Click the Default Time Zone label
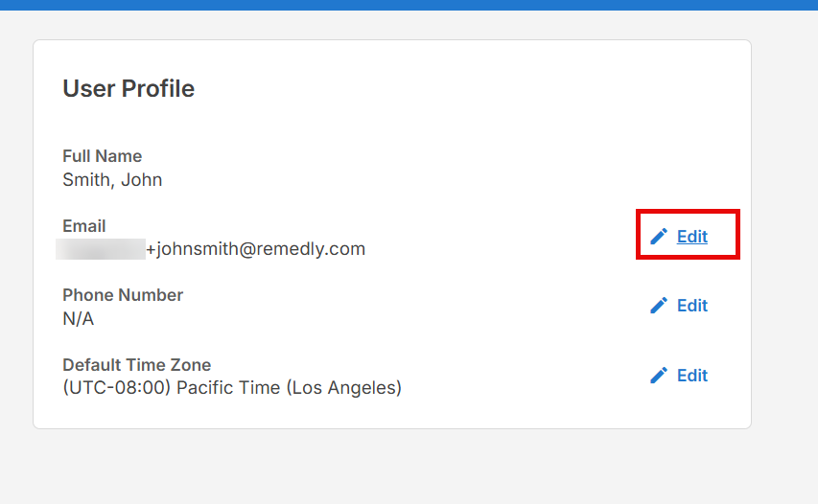818x504 pixels. [137, 365]
